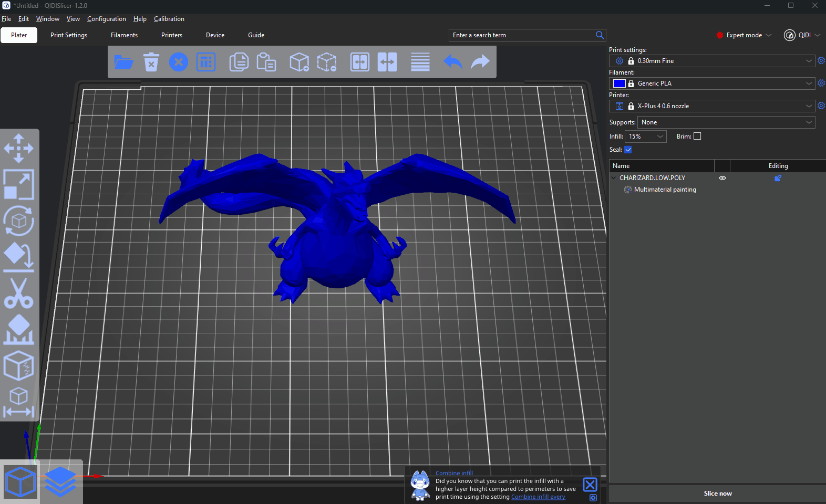
Task: Open the Calibration menu
Action: 169,19
